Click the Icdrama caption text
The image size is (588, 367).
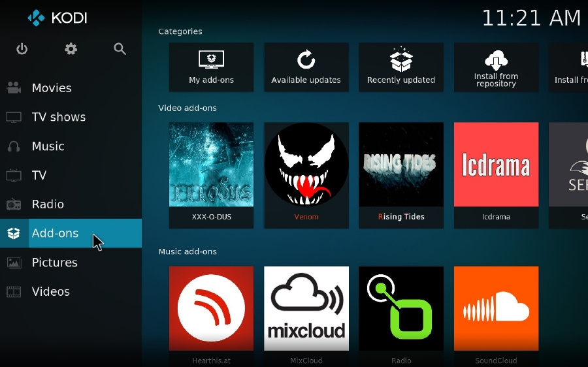tap(496, 217)
